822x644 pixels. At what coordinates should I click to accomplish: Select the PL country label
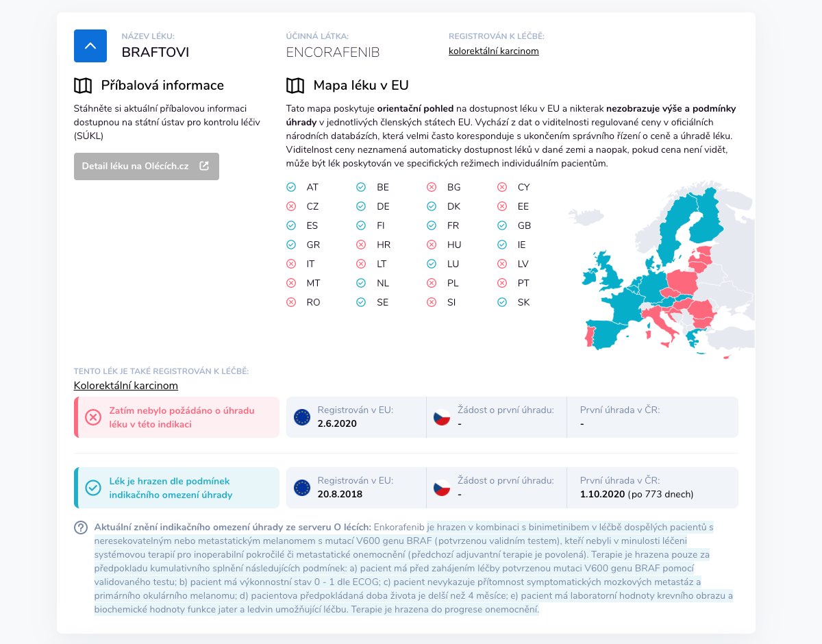pos(453,283)
